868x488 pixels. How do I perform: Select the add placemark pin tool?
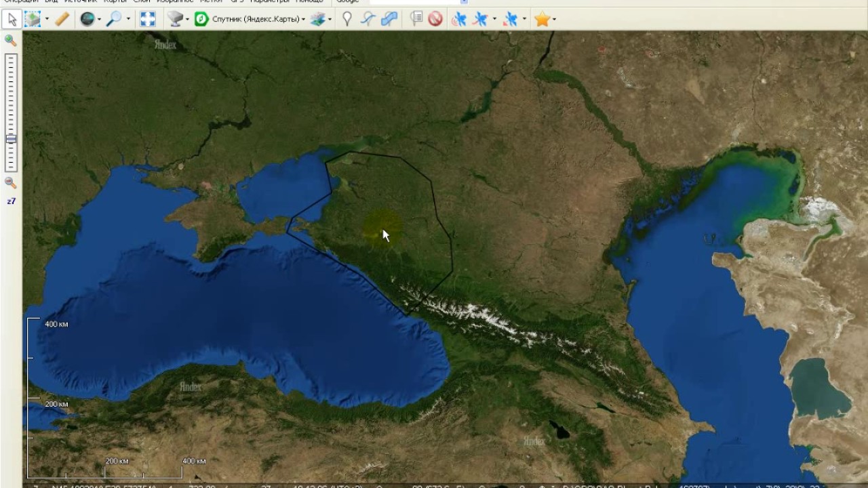tap(347, 19)
